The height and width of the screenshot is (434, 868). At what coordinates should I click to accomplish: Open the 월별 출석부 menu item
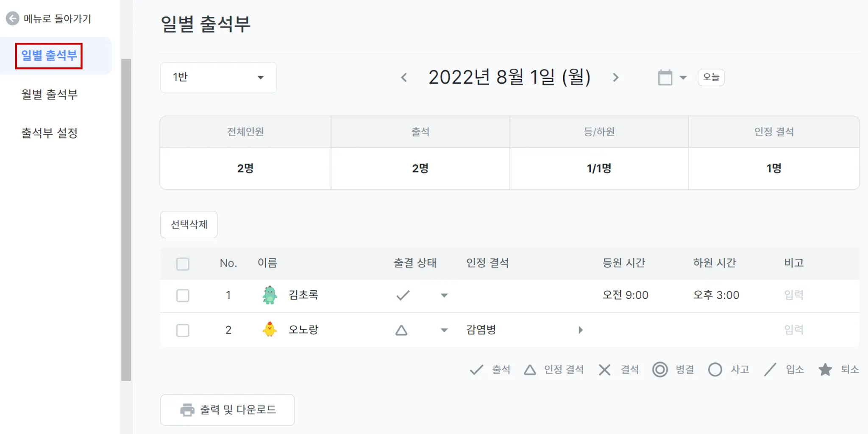coord(50,95)
